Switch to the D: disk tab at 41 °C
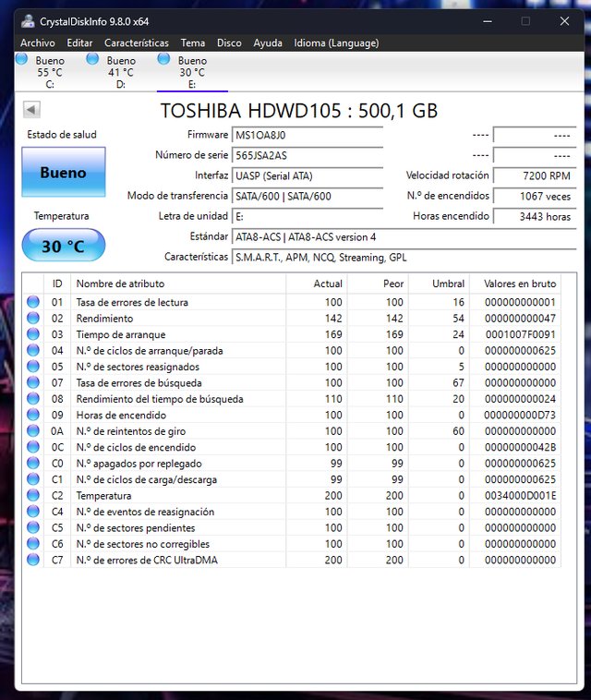The height and width of the screenshot is (700, 591). [121, 72]
